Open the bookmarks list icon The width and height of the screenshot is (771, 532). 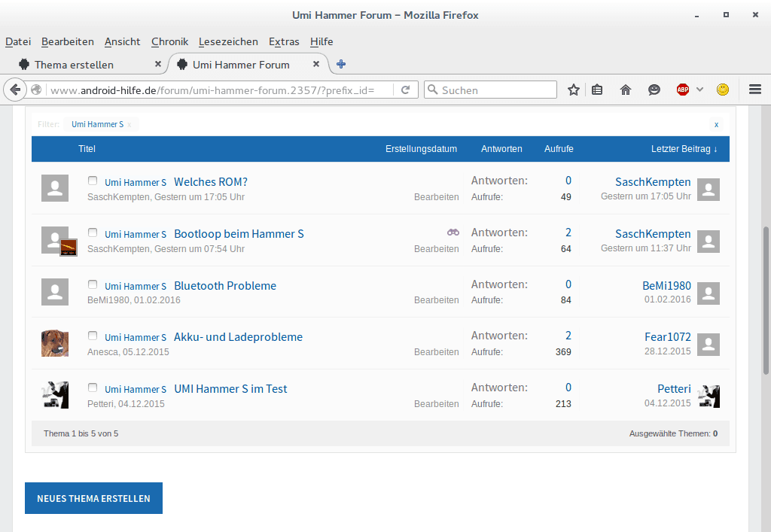point(597,90)
